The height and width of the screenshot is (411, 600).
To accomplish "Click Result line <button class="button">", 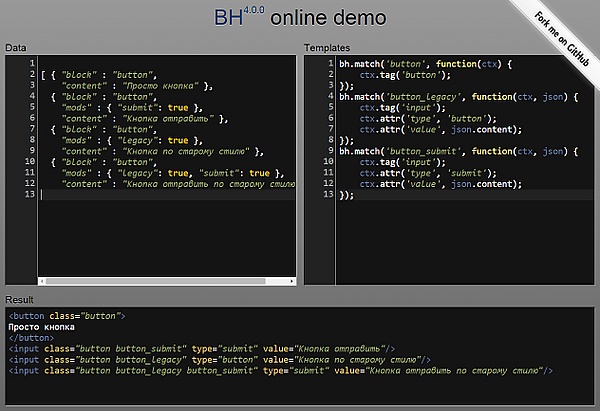I will click(67, 316).
